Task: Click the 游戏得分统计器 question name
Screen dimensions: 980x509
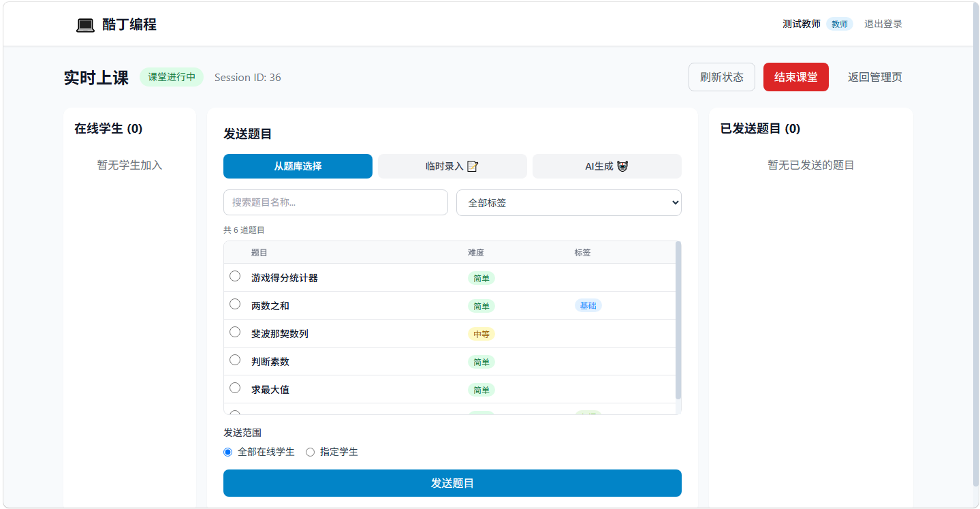Action: (x=285, y=278)
